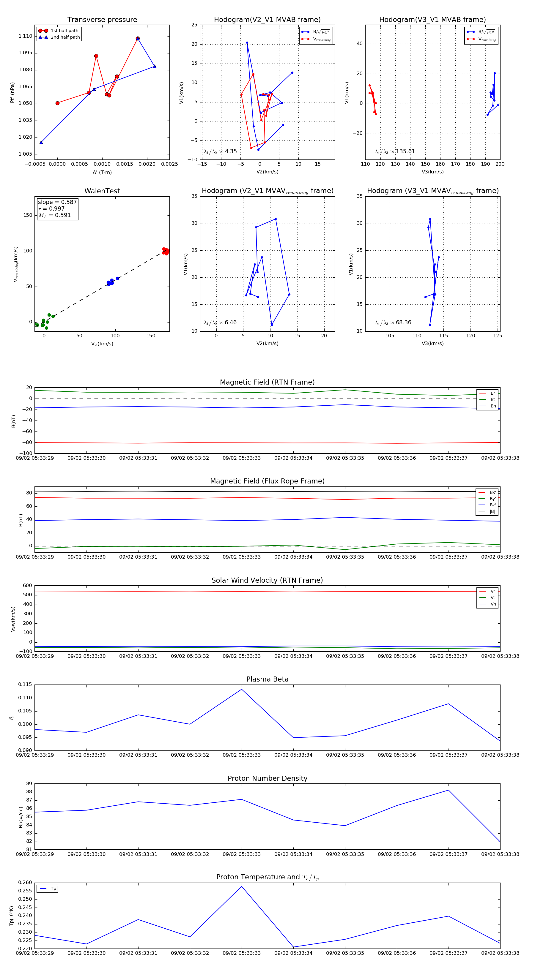
Task: Click the "Hodogram (V2_V1 MVAV remaining frame)" title
Action: point(267,191)
